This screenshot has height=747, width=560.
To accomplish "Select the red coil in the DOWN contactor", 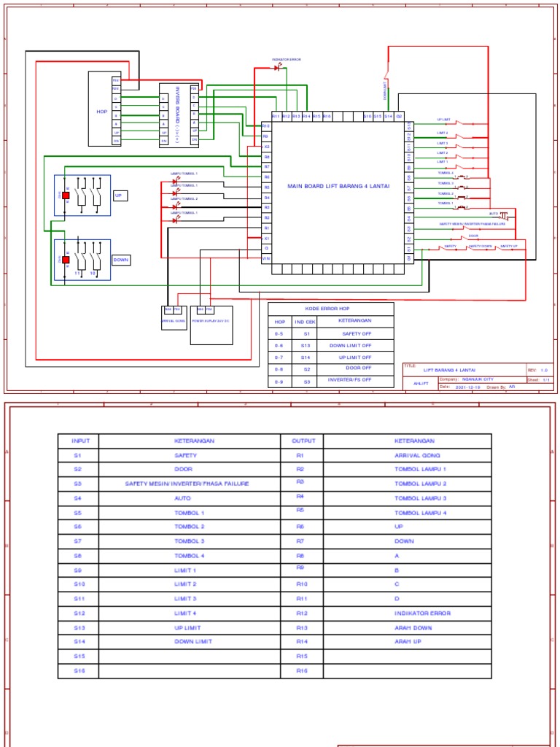I will (66, 260).
